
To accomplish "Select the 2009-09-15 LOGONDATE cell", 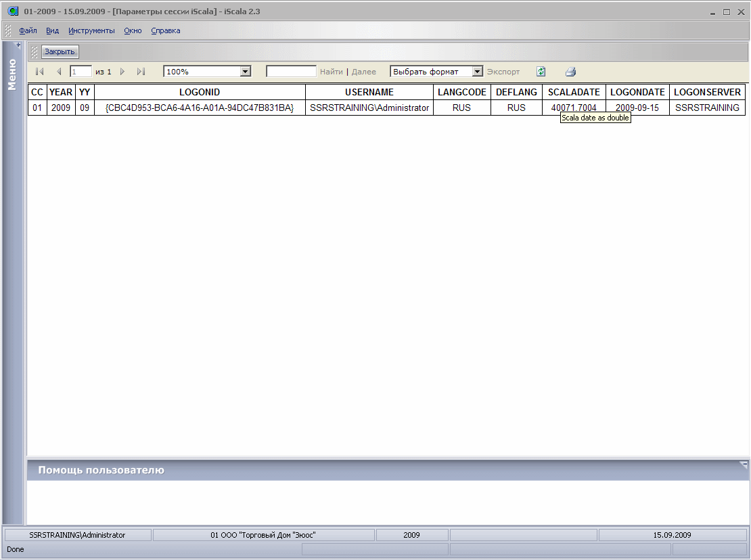I will [637, 108].
